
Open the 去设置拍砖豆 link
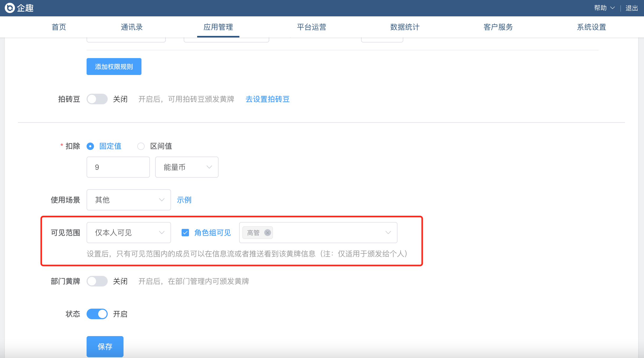pyautogui.click(x=267, y=99)
